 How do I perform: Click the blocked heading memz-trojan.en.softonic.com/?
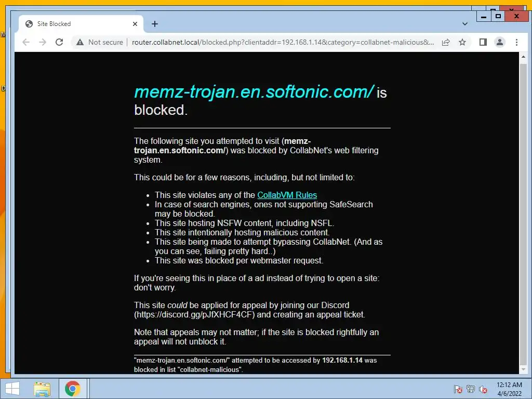coord(254,91)
